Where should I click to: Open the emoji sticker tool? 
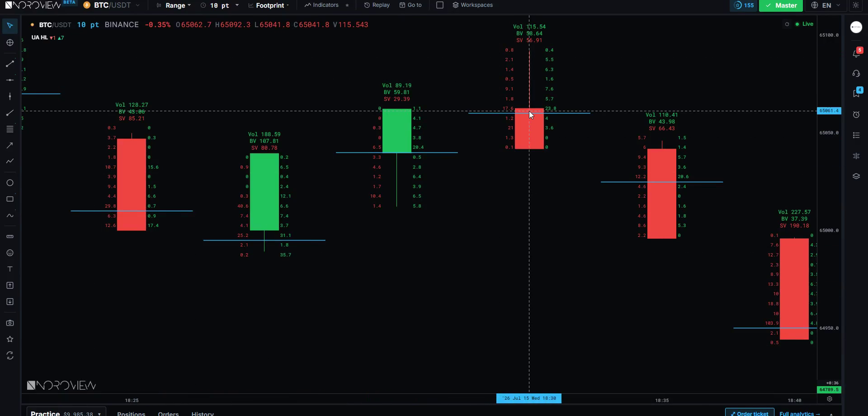coord(10,253)
